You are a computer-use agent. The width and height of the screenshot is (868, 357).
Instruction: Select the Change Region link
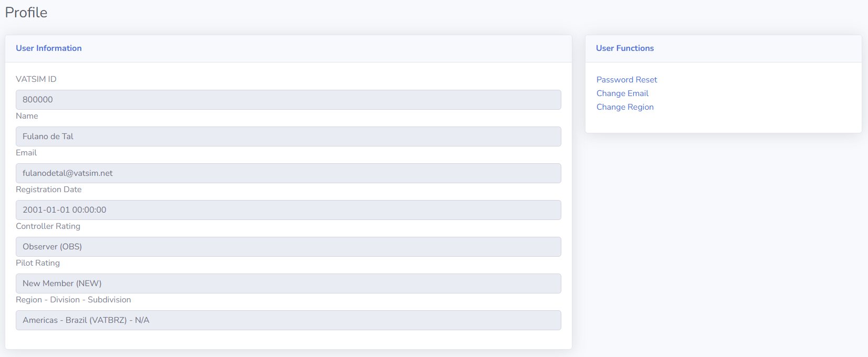tap(625, 107)
